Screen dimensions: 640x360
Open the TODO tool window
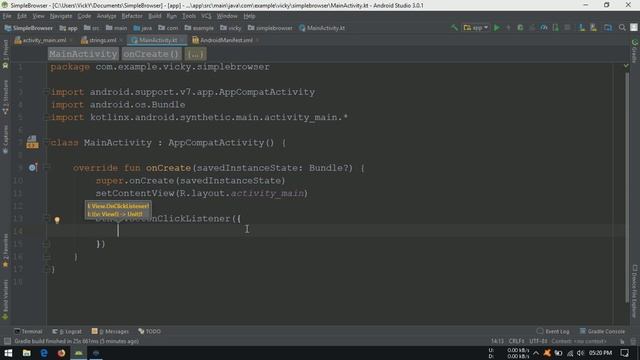pos(149,331)
